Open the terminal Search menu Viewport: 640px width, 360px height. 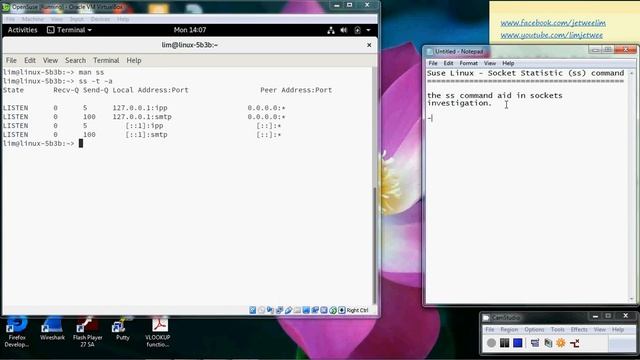(x=76, y=60)
